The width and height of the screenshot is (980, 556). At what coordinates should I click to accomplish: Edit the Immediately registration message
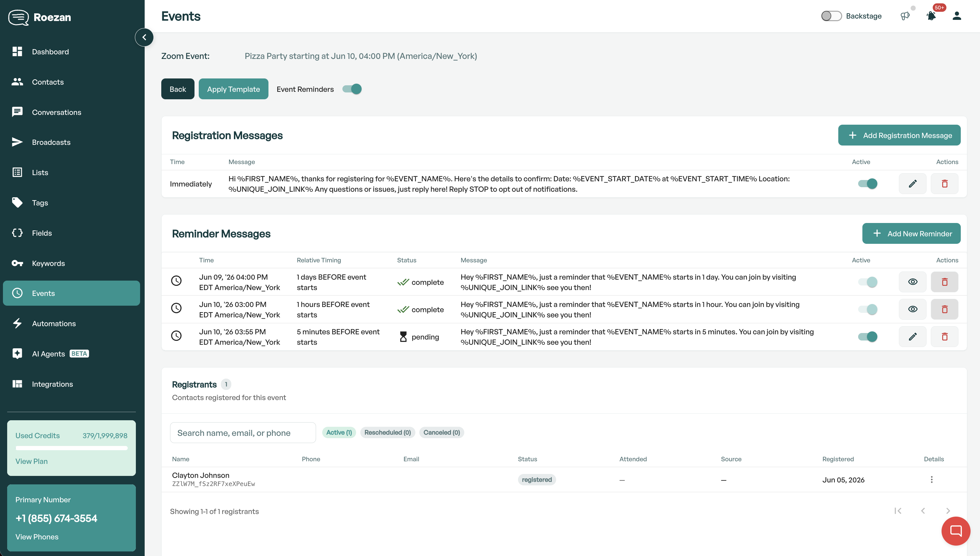coord(913,184)
